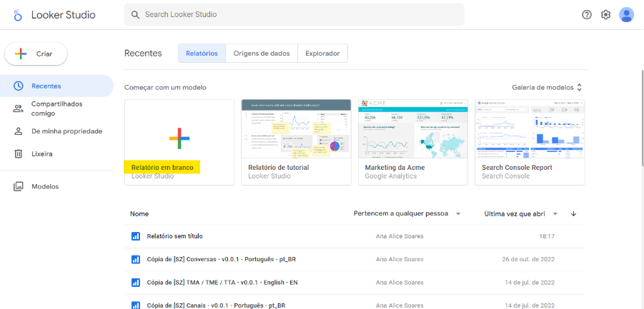
Task: Open the help question mark icon
Action: [587, 15]
